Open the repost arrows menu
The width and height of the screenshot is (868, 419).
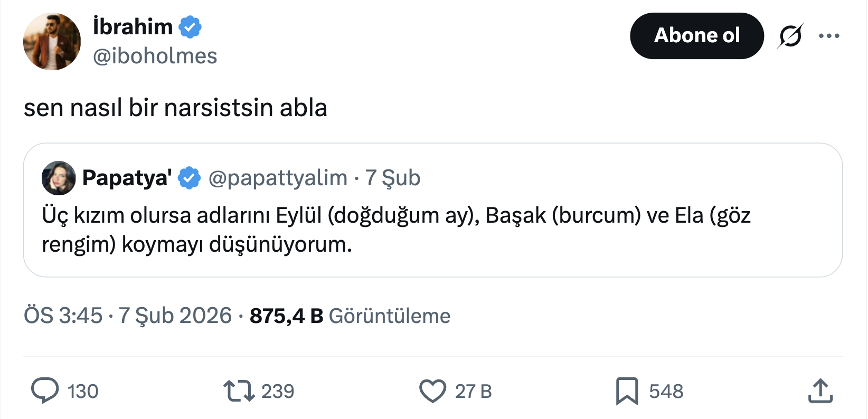239,391
